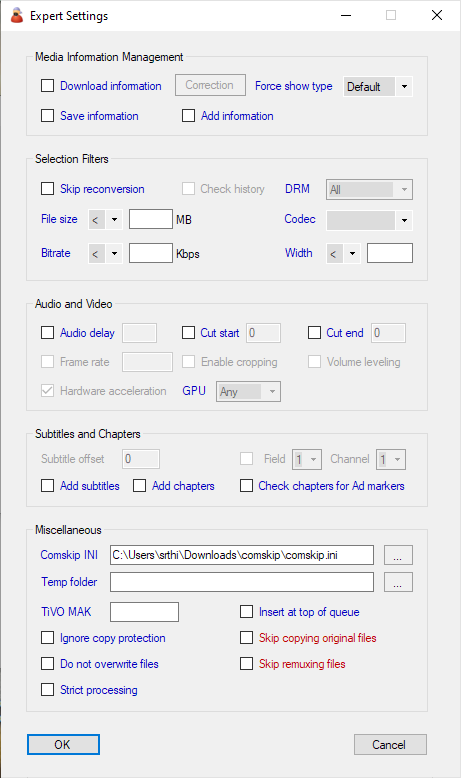Close the Expert Settings window

(437, 15)
